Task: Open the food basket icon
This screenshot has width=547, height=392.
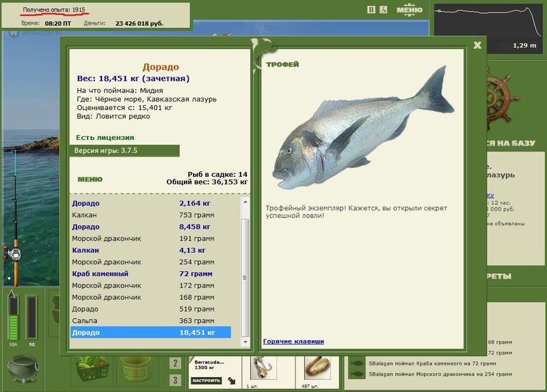Action: [x=92, y=370]
